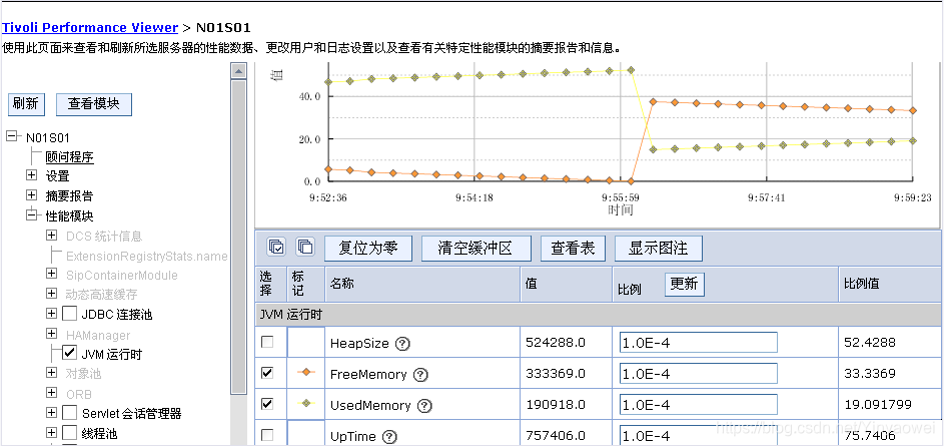Enable the Servlet 会话管理器 checkbox

(70, 413)
